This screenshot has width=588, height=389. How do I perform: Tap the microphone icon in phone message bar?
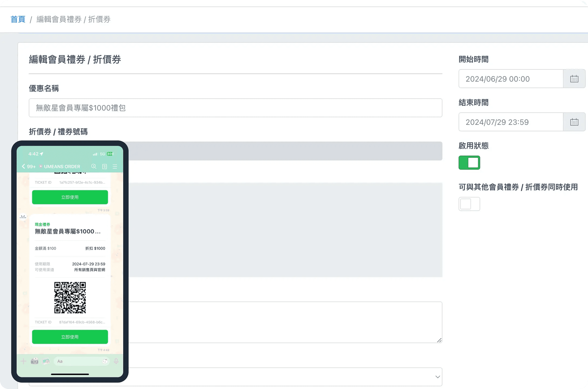point(116,361)
